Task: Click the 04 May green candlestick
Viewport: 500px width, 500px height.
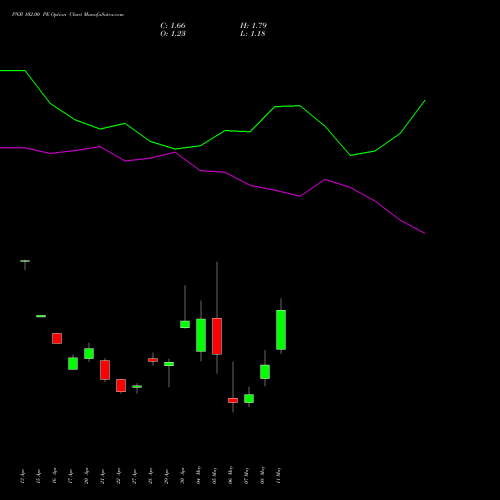Action: (201, 335)
